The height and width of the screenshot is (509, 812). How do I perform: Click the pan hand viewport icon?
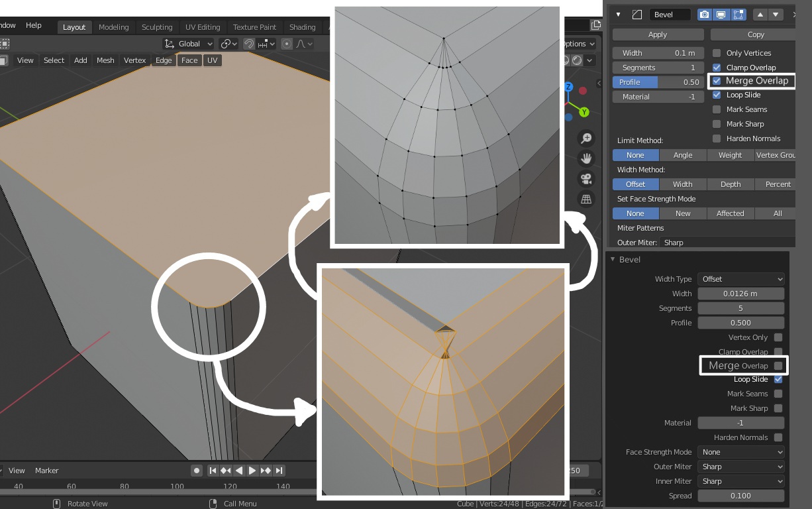coord(586,158)
